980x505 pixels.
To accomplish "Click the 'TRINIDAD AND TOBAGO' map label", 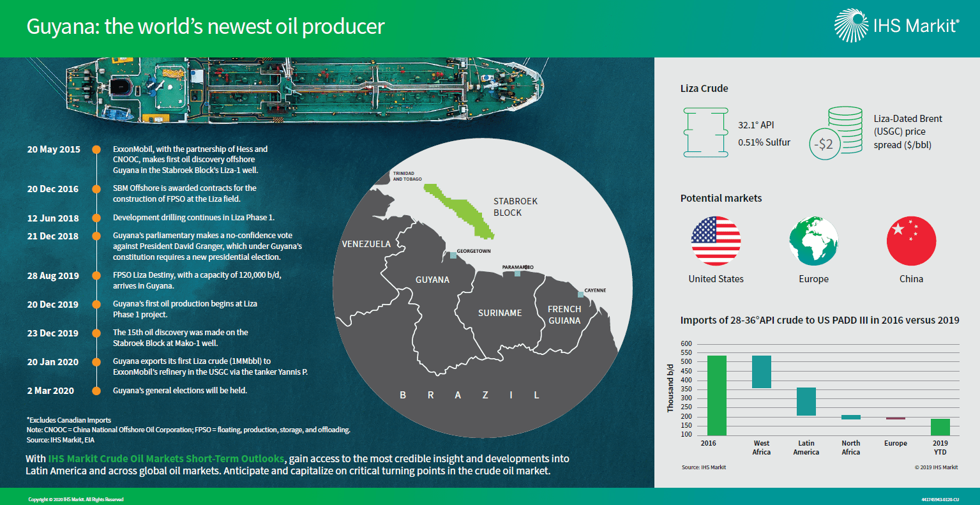I will pyautogui.click(x=407, y=176).
